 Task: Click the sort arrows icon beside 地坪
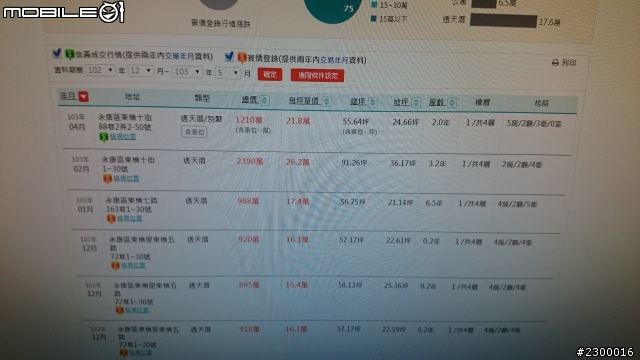(x=416, y=102)
